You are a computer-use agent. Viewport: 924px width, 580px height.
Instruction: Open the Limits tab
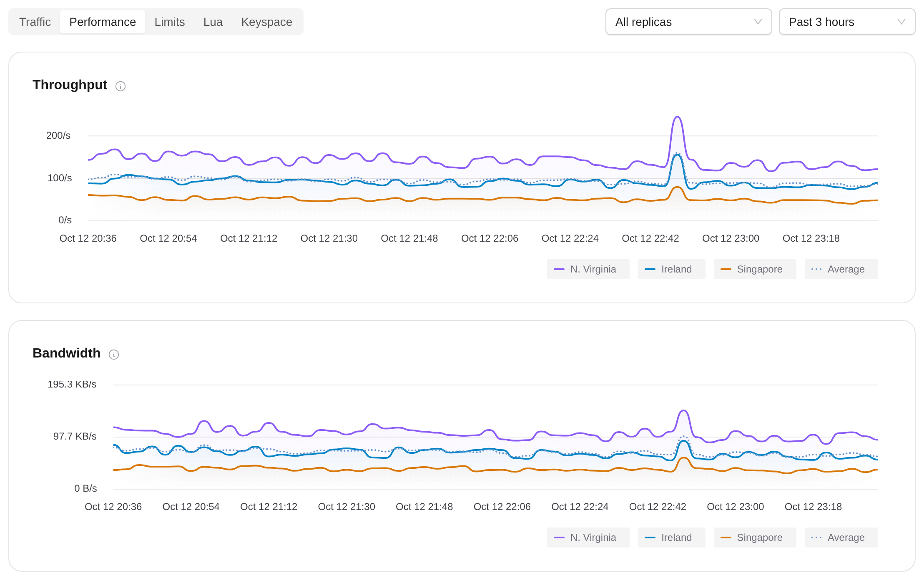170,22
